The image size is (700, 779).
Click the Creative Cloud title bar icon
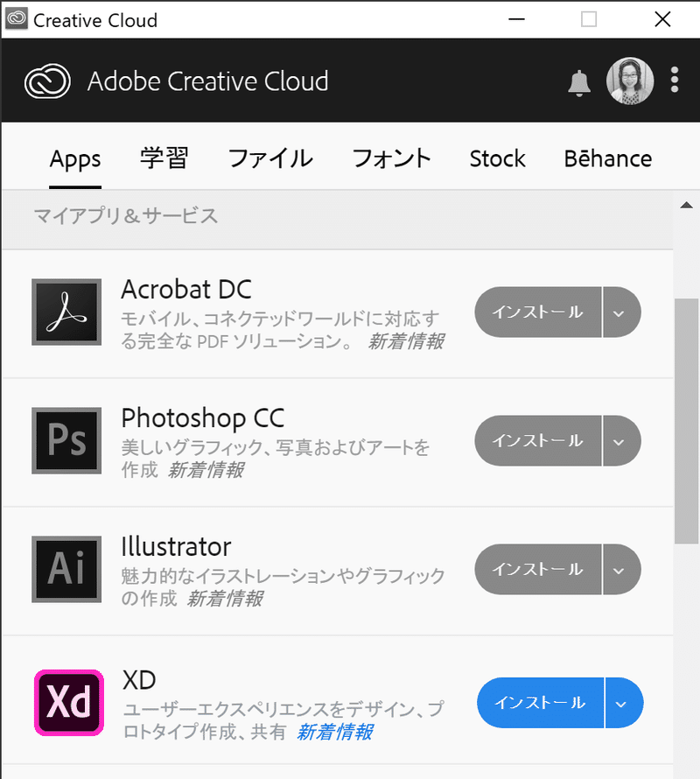[17, 19]
